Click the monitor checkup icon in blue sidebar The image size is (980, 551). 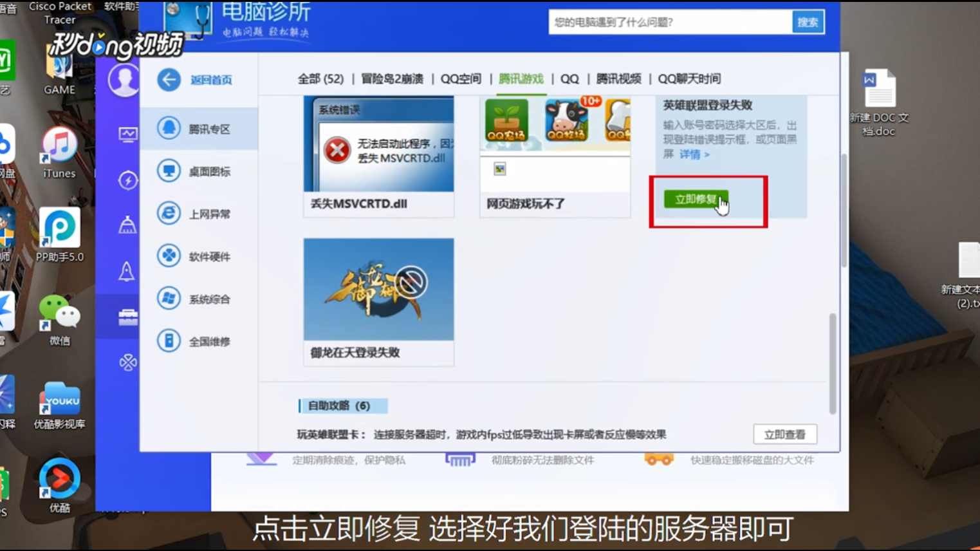(x=127, y=134)
